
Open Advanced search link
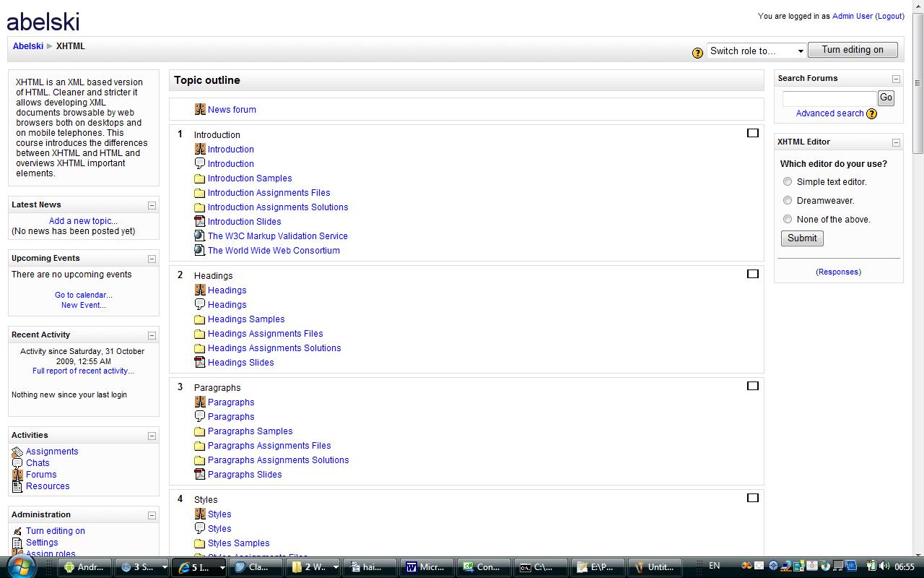pyautogui.click(x=829, y=113)
